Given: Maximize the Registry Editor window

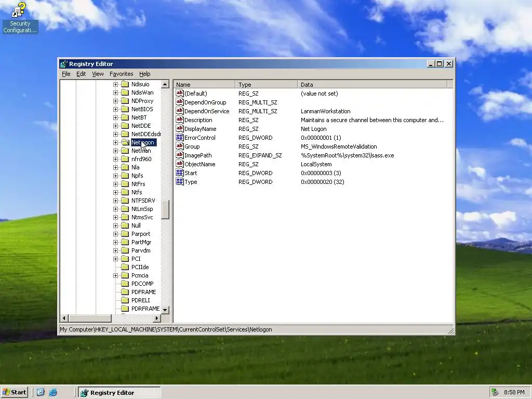Looking at the screenshot, I should (x=440, y=64).
